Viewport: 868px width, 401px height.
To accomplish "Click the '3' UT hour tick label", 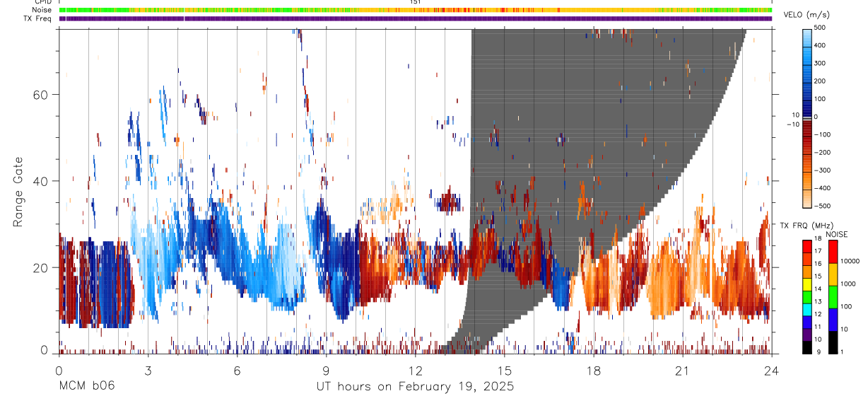I will pos(148,370).
